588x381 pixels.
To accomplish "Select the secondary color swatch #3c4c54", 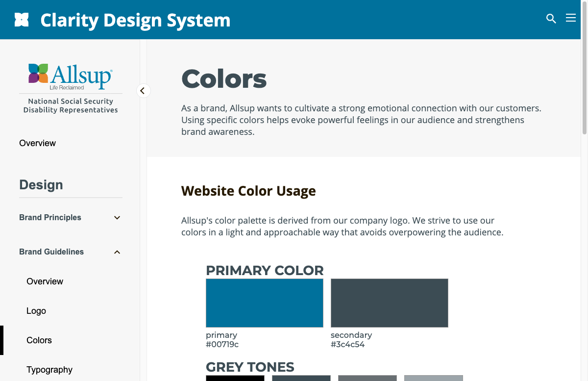I will click(389, 303).
